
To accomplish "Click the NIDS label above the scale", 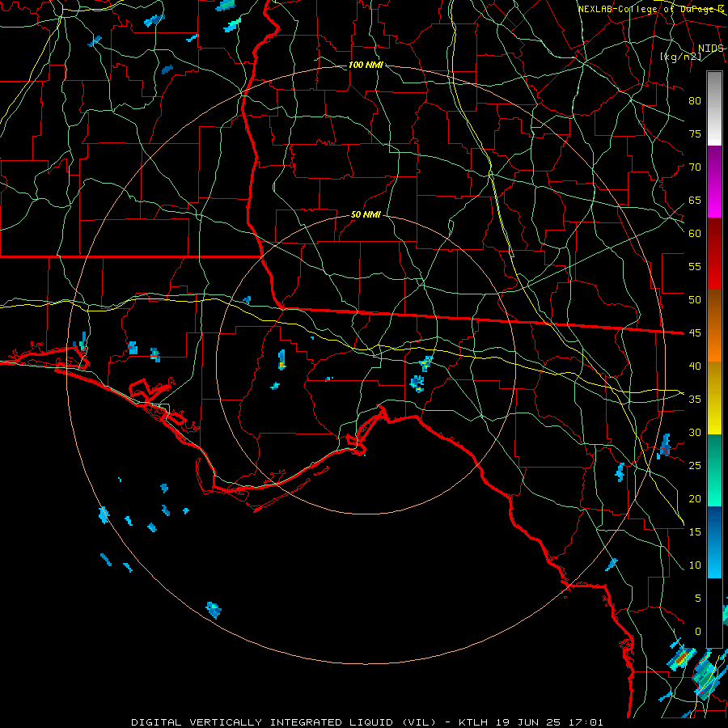I will tap(711, 49).
